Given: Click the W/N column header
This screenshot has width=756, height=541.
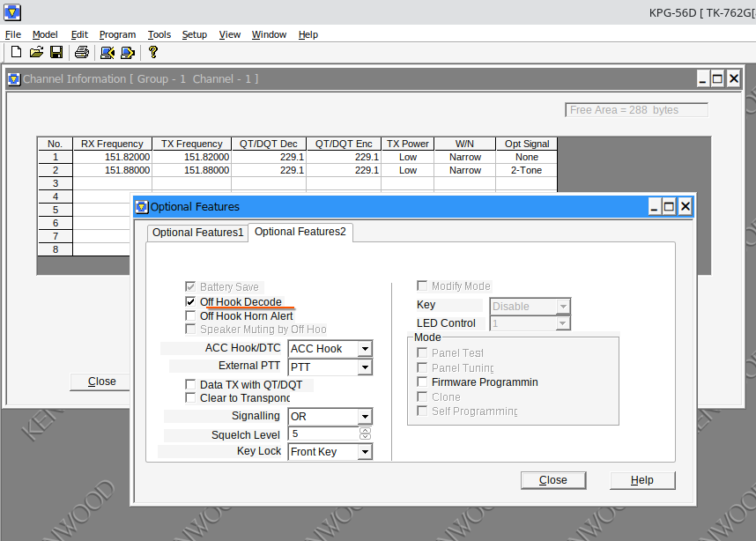Looking at the screenshot, I should [x=464, y=144].
